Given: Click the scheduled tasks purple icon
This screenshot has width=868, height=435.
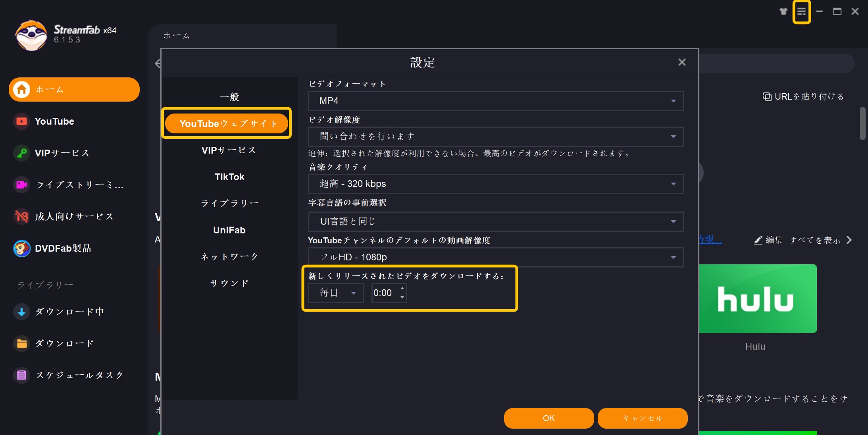Looking at the screenshot, I should [22, 375].
